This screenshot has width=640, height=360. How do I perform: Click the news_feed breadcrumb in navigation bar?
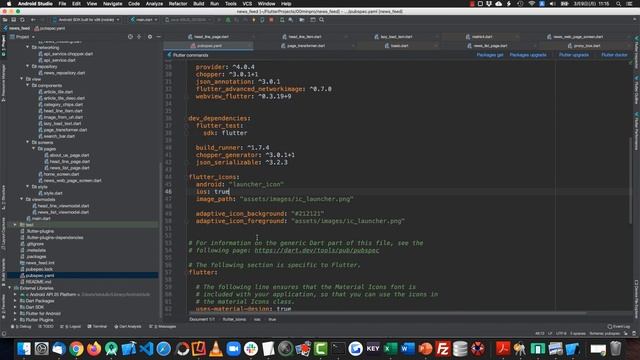pyautogui.click(x=17, y=28)
